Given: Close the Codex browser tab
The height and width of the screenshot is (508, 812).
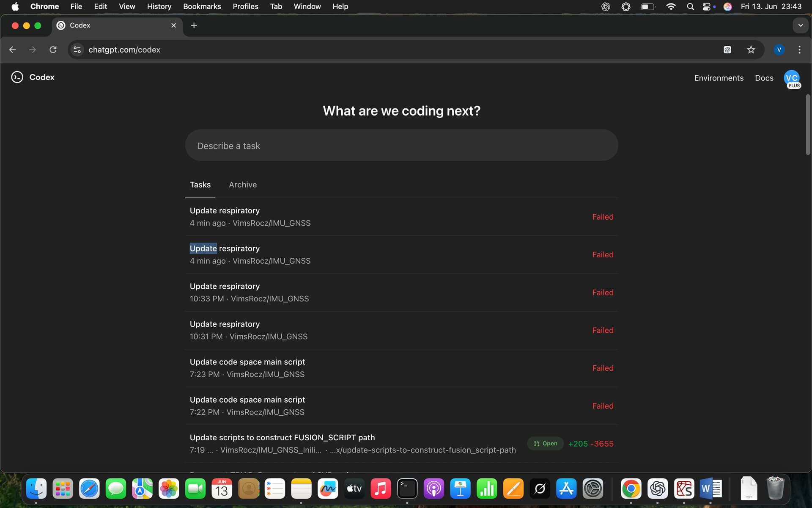Looking at the screenshot, I should click(173, 25).
